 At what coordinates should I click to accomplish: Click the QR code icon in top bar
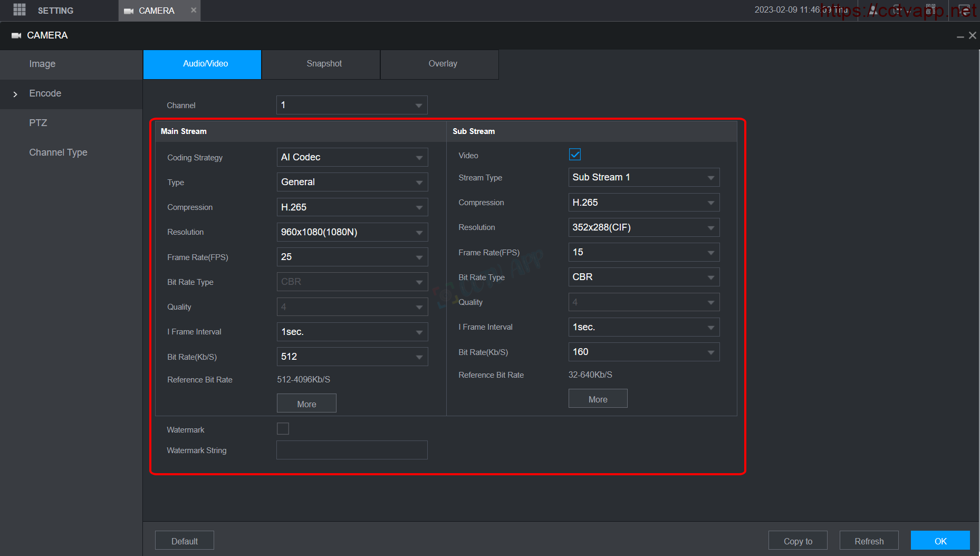point(930,10)
